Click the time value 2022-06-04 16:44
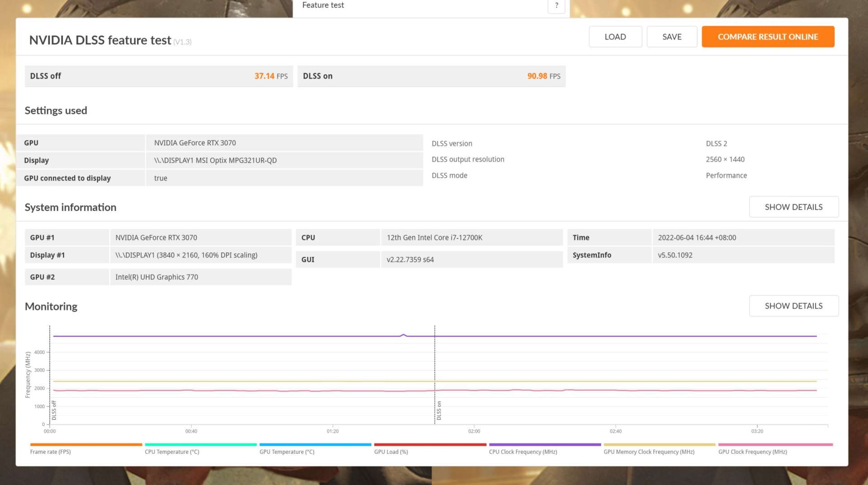The height and width of the screenshot is (485, 868). click(697, 238)
